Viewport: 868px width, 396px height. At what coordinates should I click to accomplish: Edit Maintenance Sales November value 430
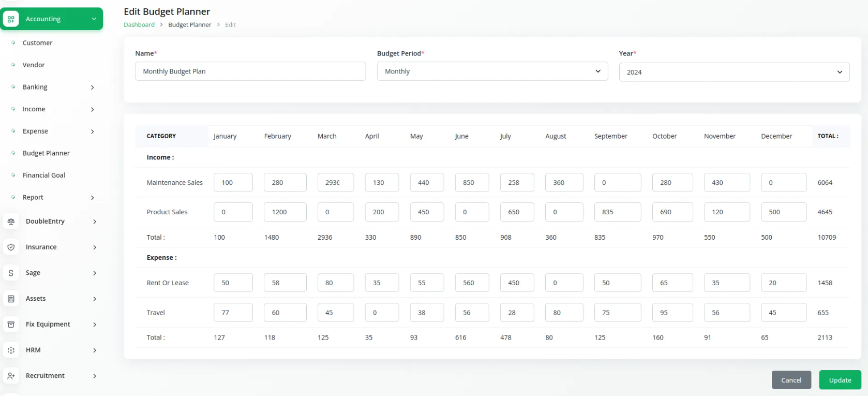coord(727,183)
